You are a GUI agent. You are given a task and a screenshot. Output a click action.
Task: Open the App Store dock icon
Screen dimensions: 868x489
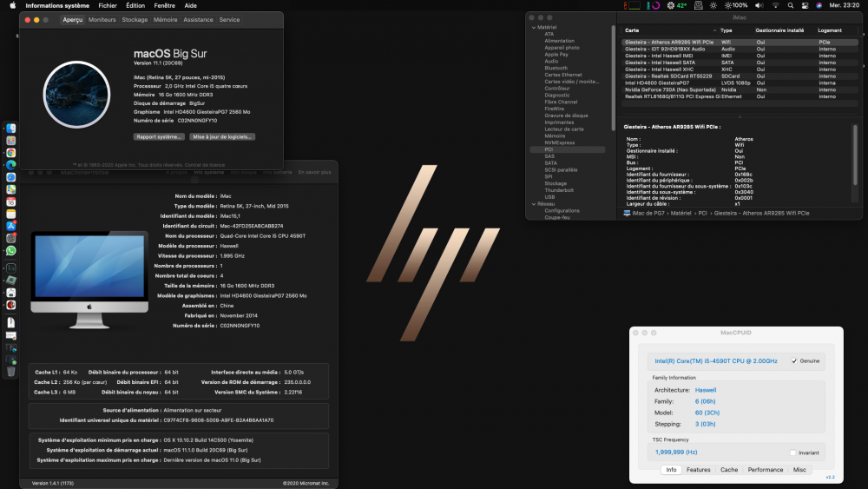click(10, 226)
